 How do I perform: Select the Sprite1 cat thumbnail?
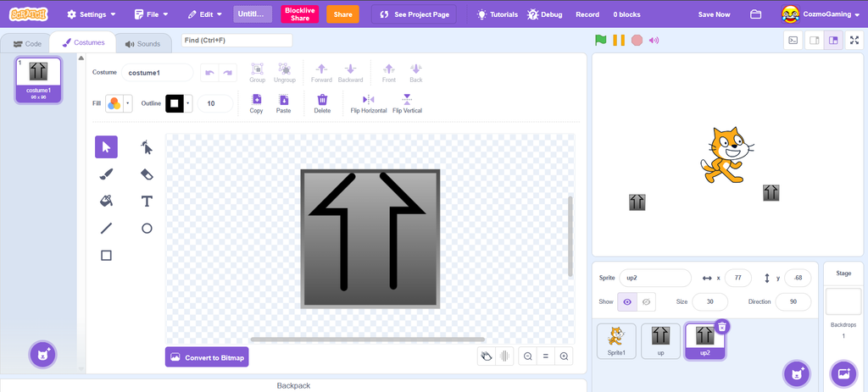click(617, 340)
